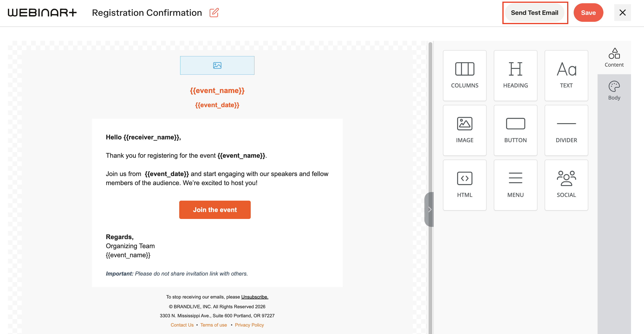
Task: Select the HTML content block
Action: pyautogui.click(x=465, y=185)
